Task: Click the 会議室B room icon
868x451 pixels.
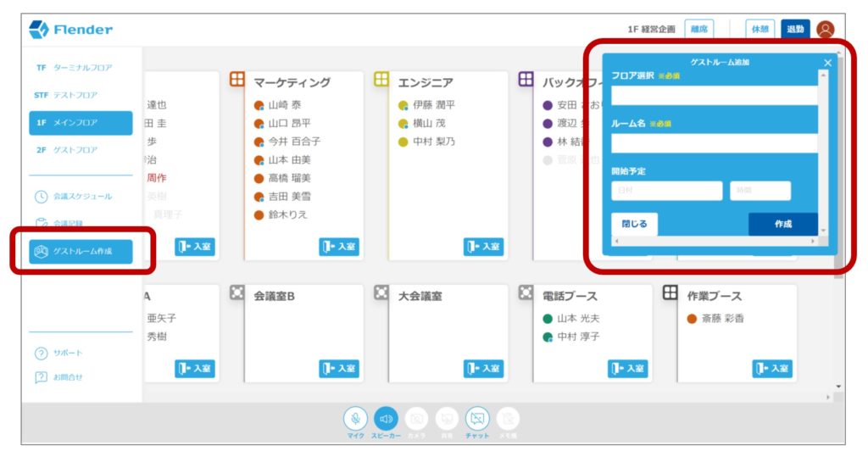Action: 237,292
